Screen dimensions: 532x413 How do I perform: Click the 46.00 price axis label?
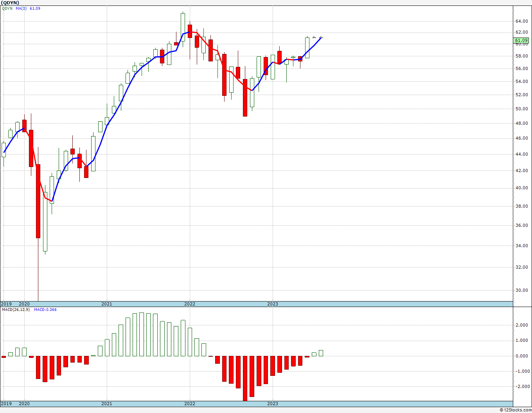521,138
